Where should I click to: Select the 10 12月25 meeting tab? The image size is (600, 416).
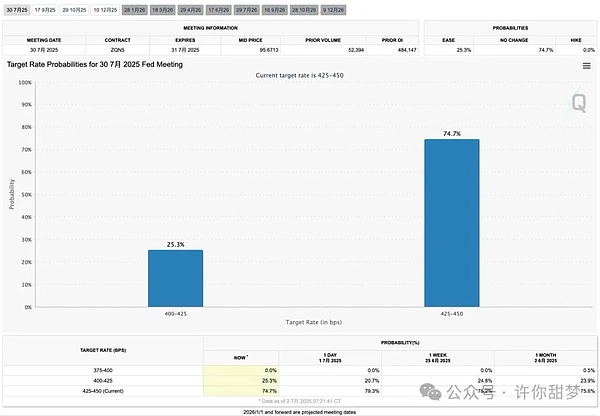tap(105, 9)
